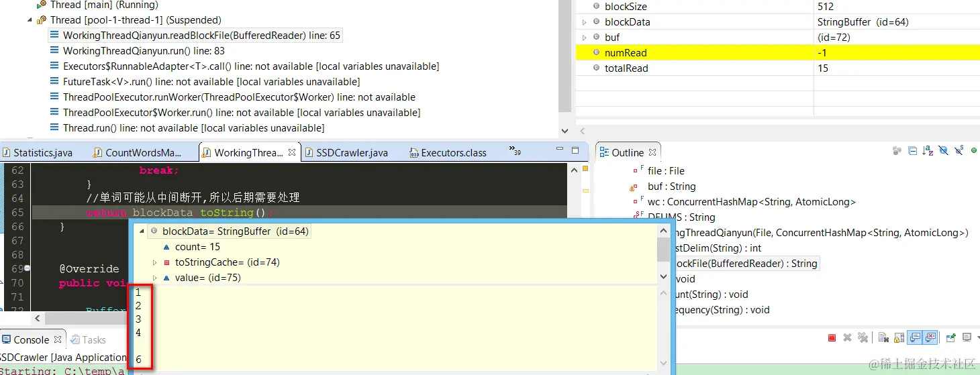
Task: Toggle Scroll Lock in the Console toolbar
Action: coord(899,337)
